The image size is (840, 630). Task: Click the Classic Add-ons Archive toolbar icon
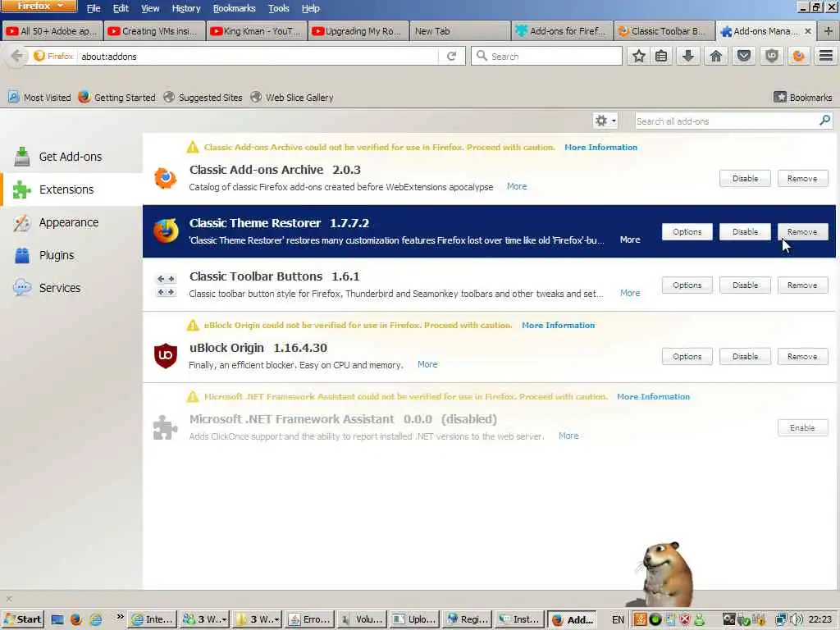pyautogui.click(x=799, y=56)
